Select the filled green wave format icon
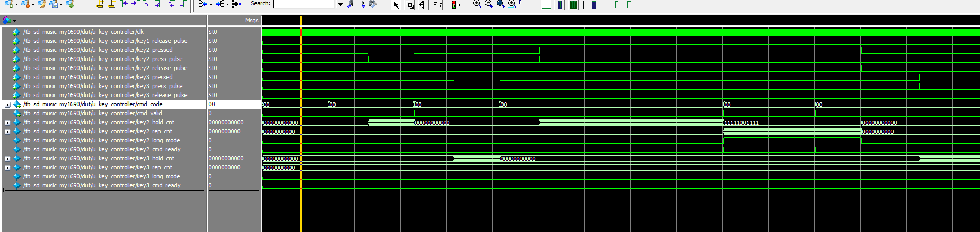 pyautogui.click(x=573, y=5)
